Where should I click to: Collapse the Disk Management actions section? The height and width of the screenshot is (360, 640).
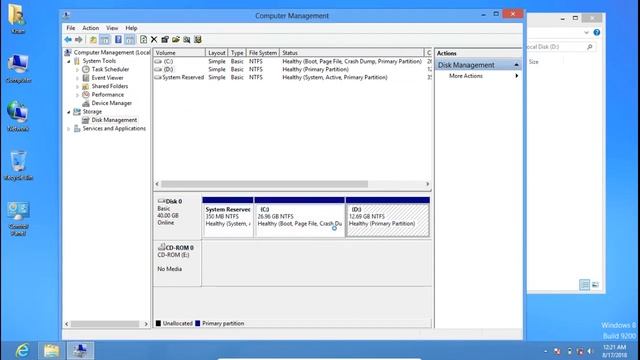(x=516, y=65)
